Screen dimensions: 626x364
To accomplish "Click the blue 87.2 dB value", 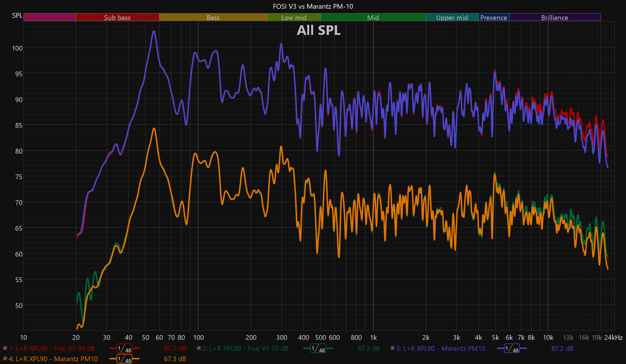I will [x=562, y=349].
